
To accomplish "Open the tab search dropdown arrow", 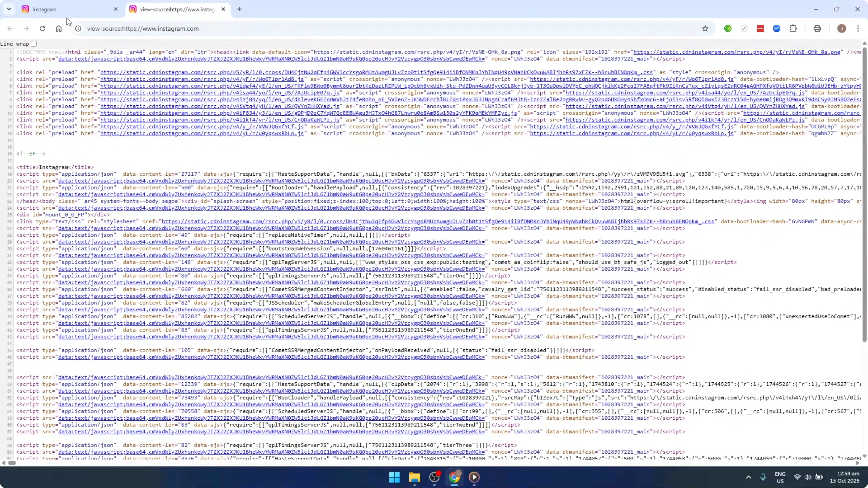I will click(x=9, y=9).
